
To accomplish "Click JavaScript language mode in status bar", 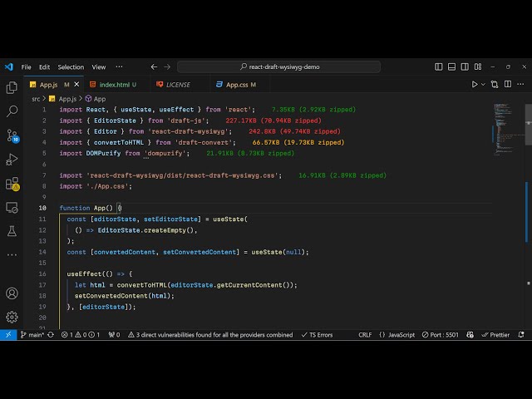I will (x=397, y=335).
